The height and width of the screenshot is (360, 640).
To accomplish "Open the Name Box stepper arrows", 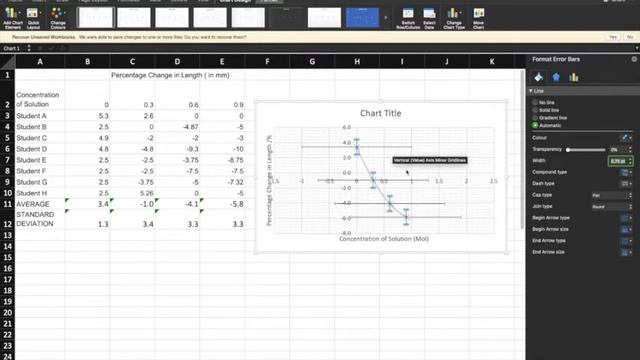I will (29, 48).
